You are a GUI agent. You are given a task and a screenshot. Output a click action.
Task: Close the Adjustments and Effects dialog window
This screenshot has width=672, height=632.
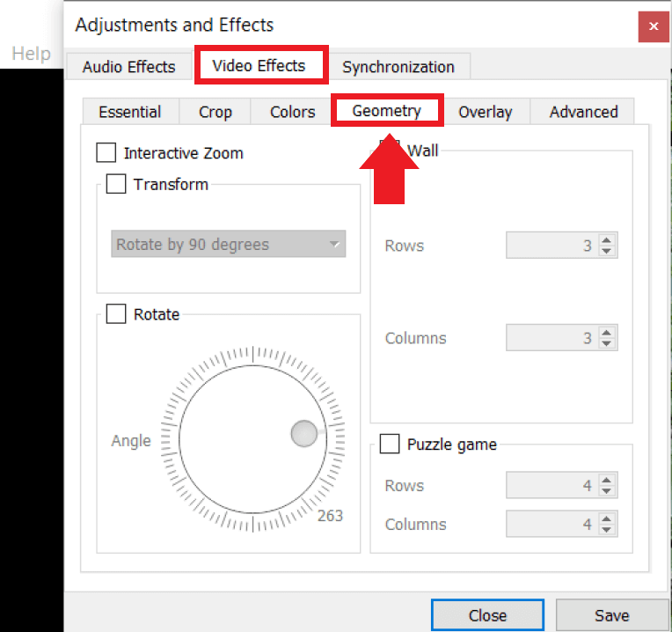[x=653, y=26]
